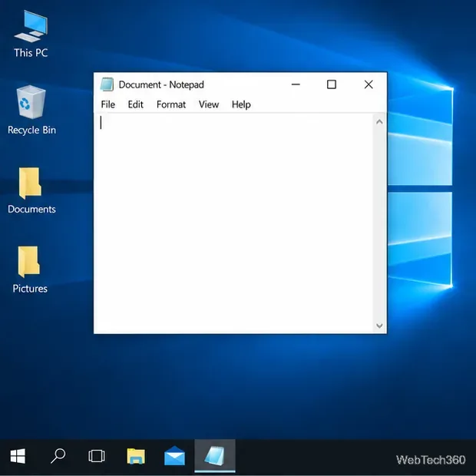476x476 pixels.
Task: Open the Edit menu in Notepad
Action: pyautogui.click(x=135, y=104)
